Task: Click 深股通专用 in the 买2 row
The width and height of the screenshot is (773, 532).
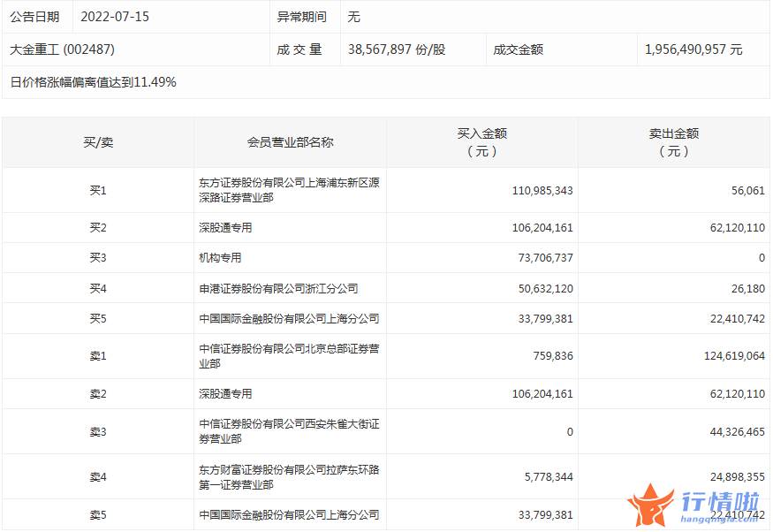Action: pyautogui.click(x=225, y=227)
